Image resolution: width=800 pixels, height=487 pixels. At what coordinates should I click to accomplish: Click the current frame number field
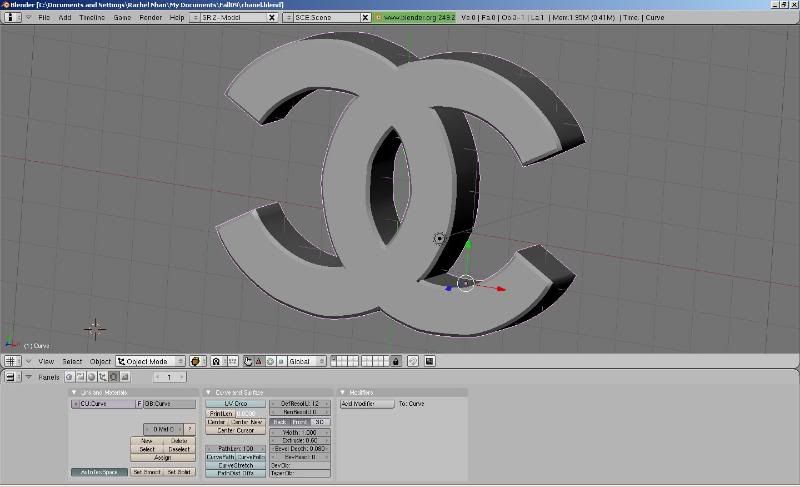[169, 377]
